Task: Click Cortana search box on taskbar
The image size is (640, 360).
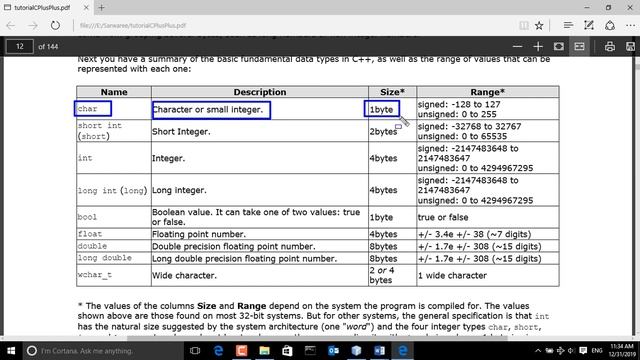Action: (x=102, y=351)
